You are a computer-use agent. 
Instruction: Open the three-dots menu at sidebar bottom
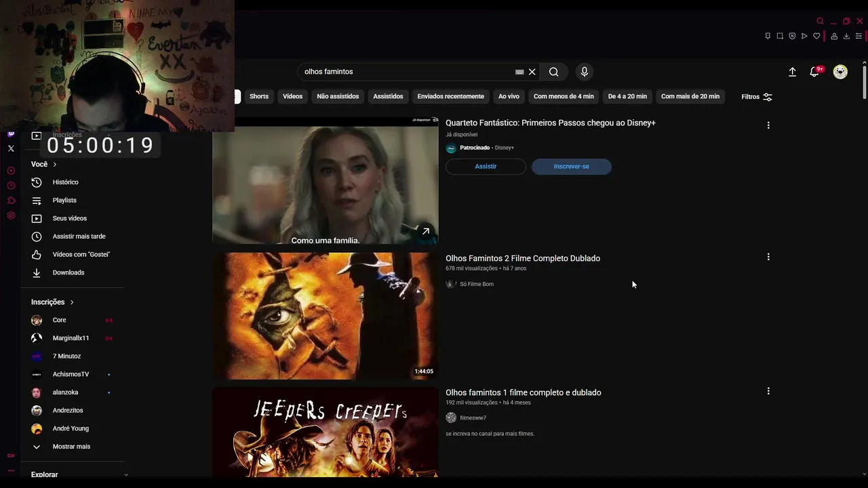pos(11,470)
